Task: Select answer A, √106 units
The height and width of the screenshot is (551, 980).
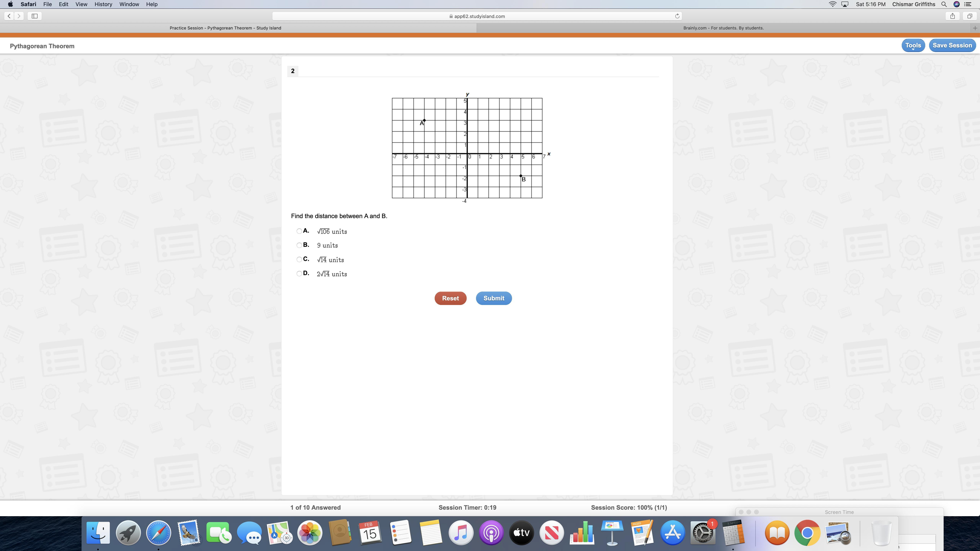Action: pyautogui.click(x=299, y=231)
